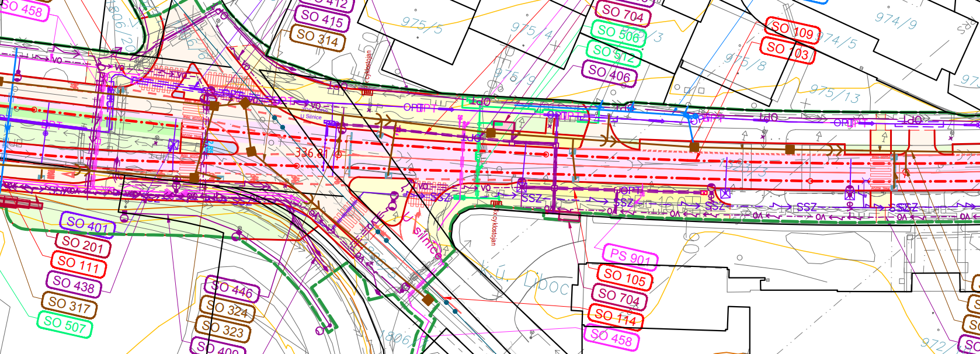
Task: Click the brown "SO 317" label
Action: click(x=69, y=304)
